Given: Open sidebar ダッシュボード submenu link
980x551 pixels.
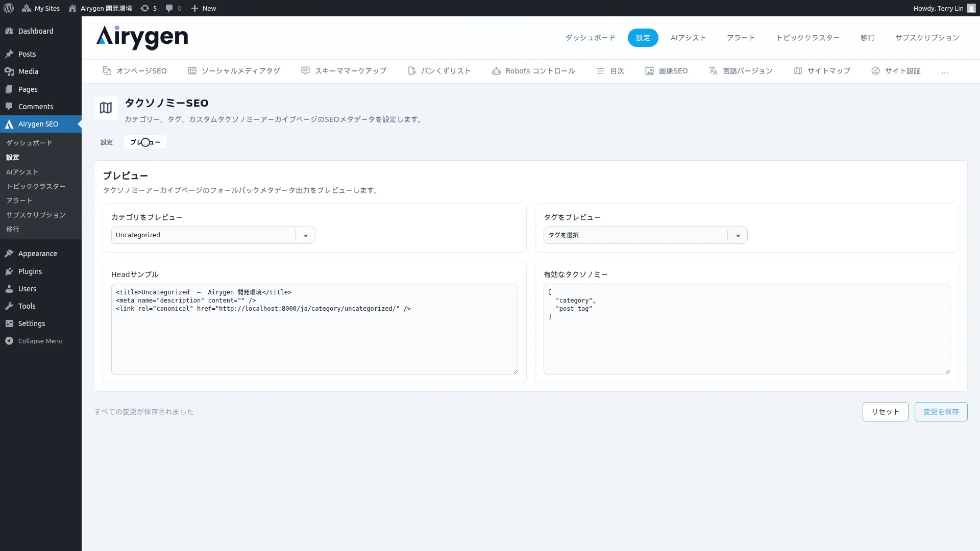Looking at the screenshot, I should (x=29, y=143).
